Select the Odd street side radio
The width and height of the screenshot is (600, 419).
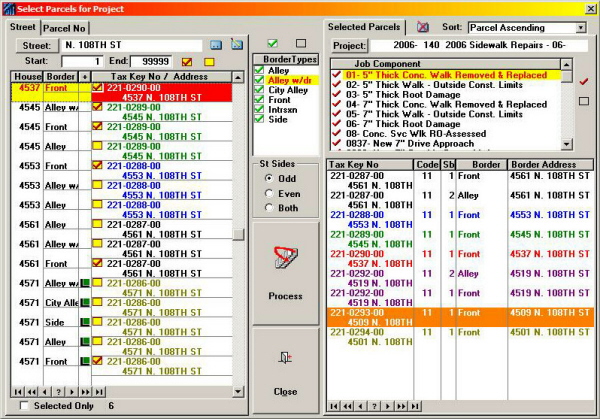pos(269,178)
